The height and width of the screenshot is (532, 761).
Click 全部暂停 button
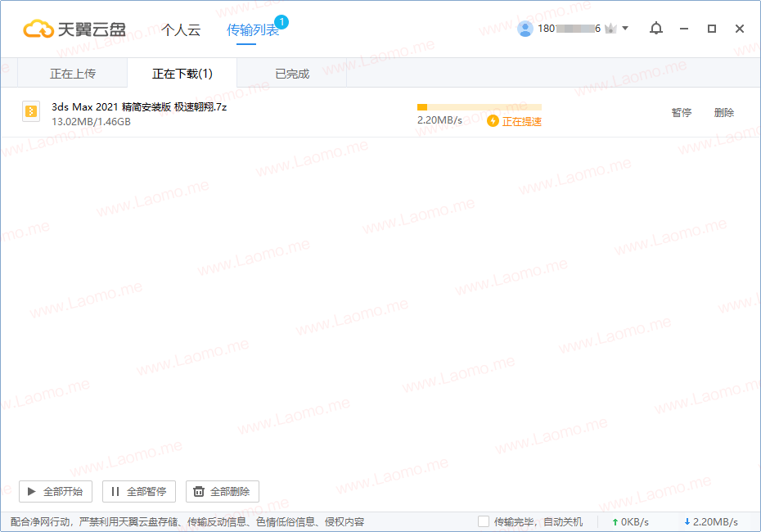click(x=139, y=492)
